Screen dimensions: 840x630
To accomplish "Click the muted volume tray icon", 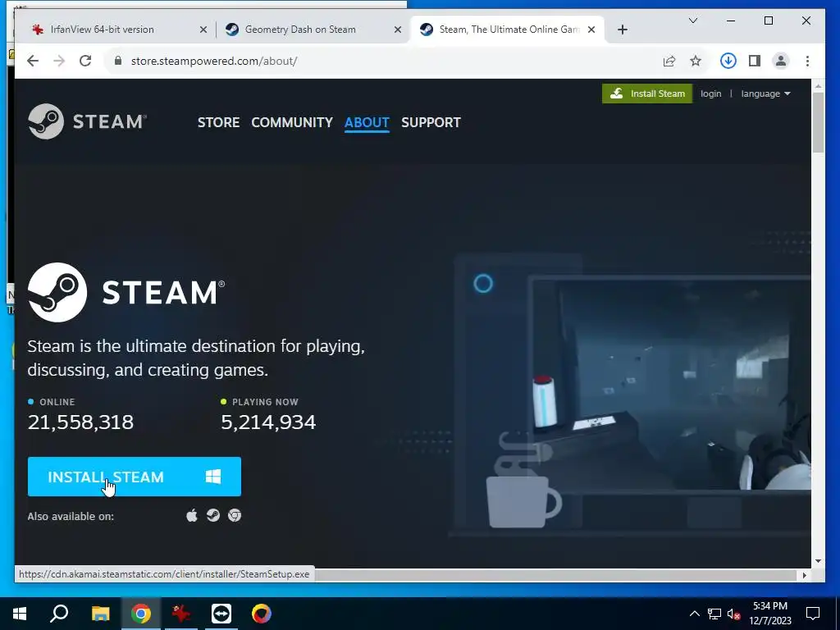I will (733, 614).
